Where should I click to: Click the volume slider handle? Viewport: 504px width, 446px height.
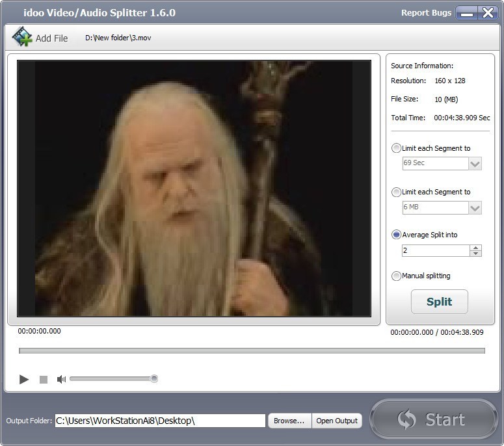point(154,378)
